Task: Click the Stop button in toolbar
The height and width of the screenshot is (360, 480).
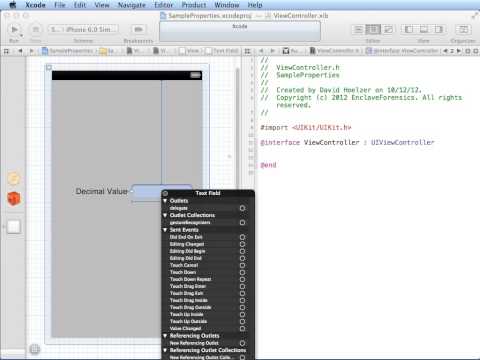Action: tap(36, 29)
